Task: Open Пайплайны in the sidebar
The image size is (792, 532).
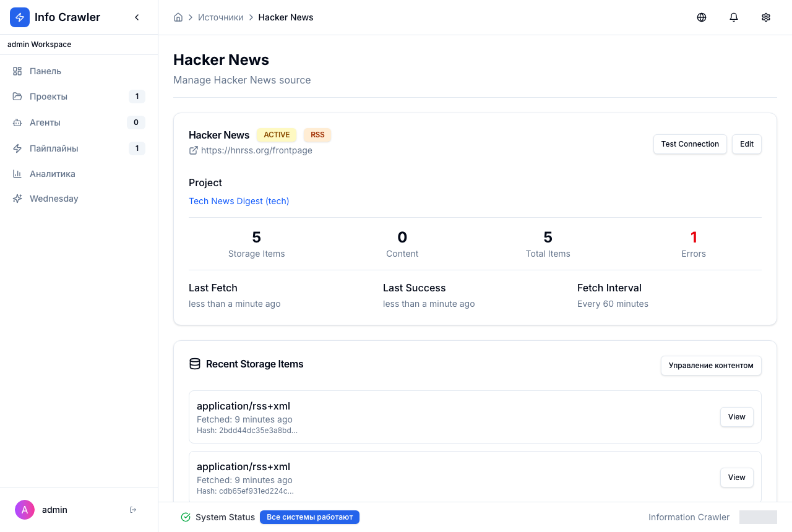Action: (79, 148)
